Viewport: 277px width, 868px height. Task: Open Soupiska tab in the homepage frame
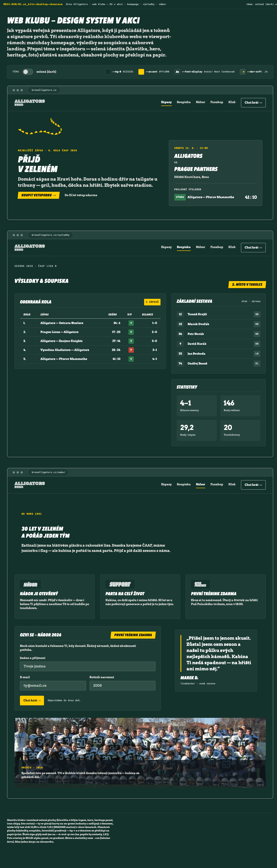point(184,102)
